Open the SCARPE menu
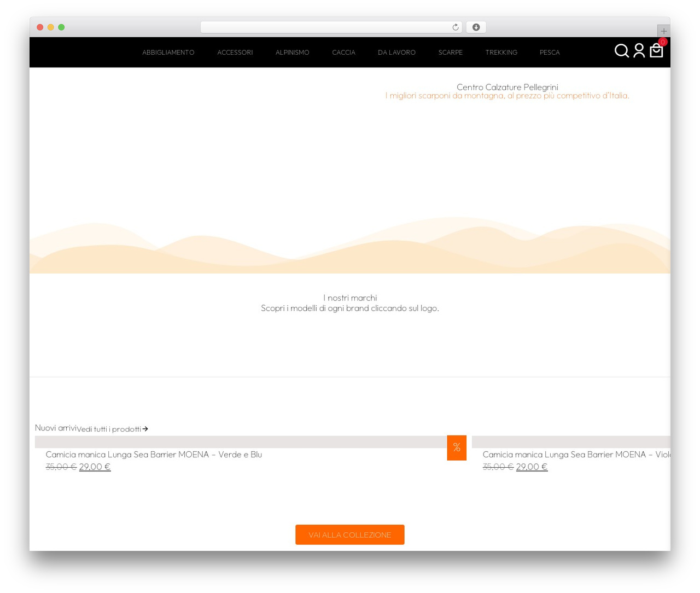This screenshot has width=700, height=593. [451, 53]
